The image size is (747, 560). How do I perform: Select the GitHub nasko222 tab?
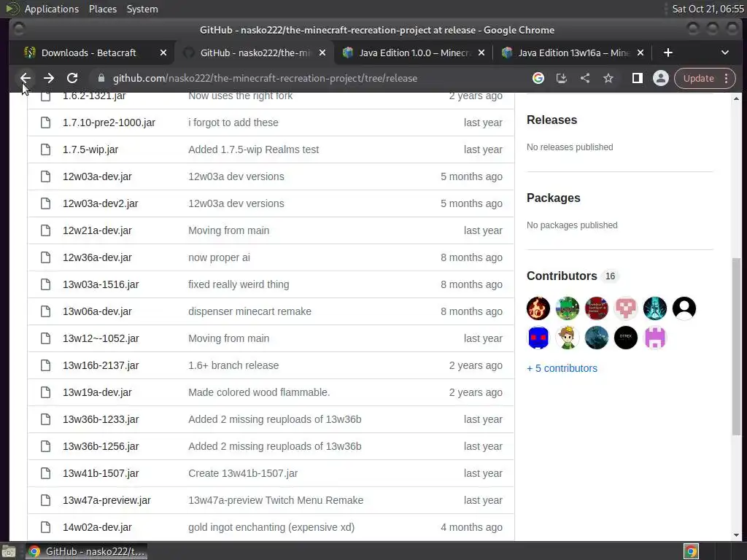click(255, 52)
